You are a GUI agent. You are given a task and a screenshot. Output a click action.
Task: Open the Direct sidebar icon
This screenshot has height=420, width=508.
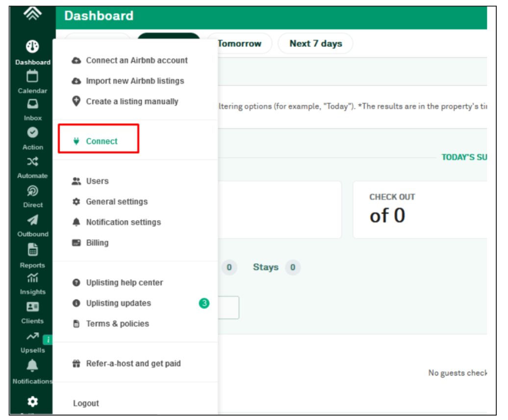32,191
